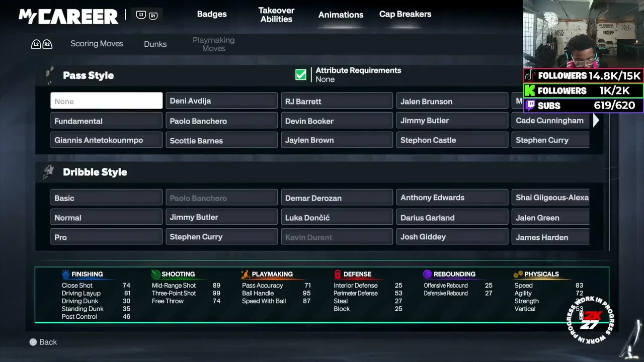The height and width of the screenshot is (362, 644).
Task: Select the Jalen Brunson pass style
Action: [x=452, y=101]
